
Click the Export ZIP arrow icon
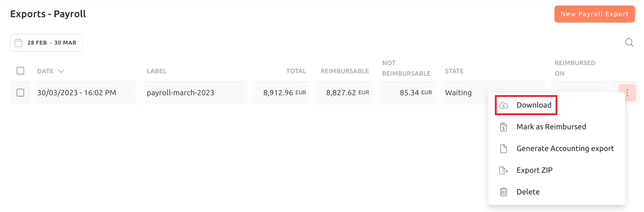(504, 171)
